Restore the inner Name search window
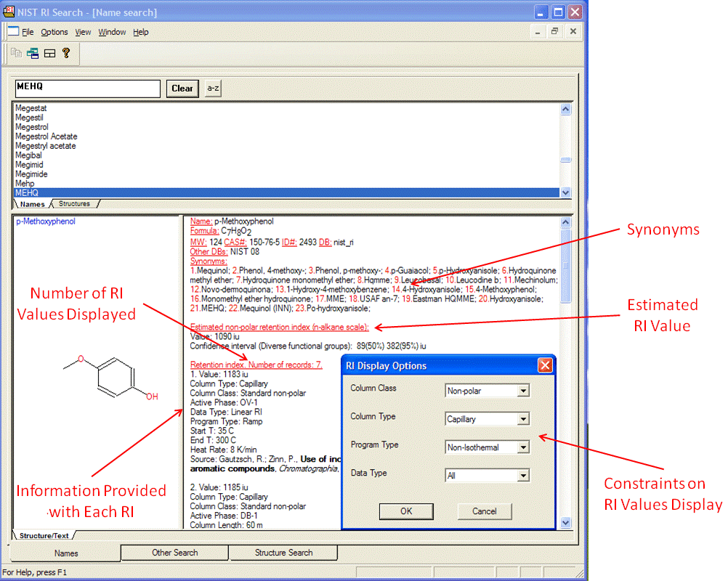The height and width of the screenshot is (581, 728). coord(554,32)
